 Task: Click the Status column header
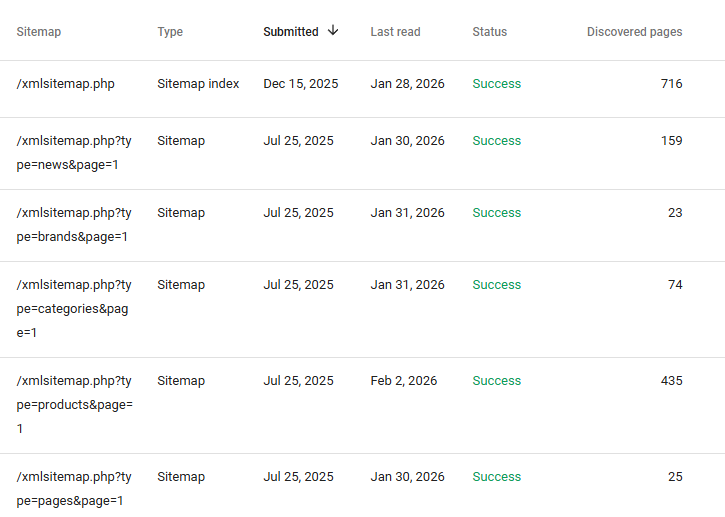pos(489,32)
